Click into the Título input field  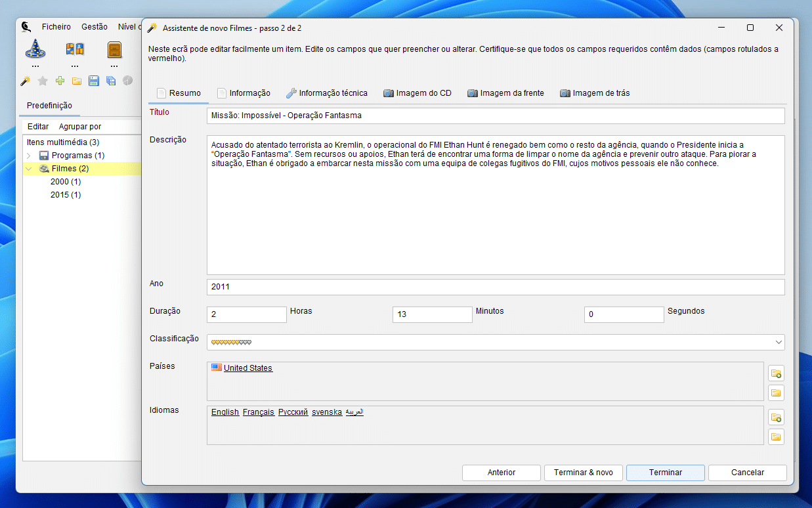(x=496, y=116)
